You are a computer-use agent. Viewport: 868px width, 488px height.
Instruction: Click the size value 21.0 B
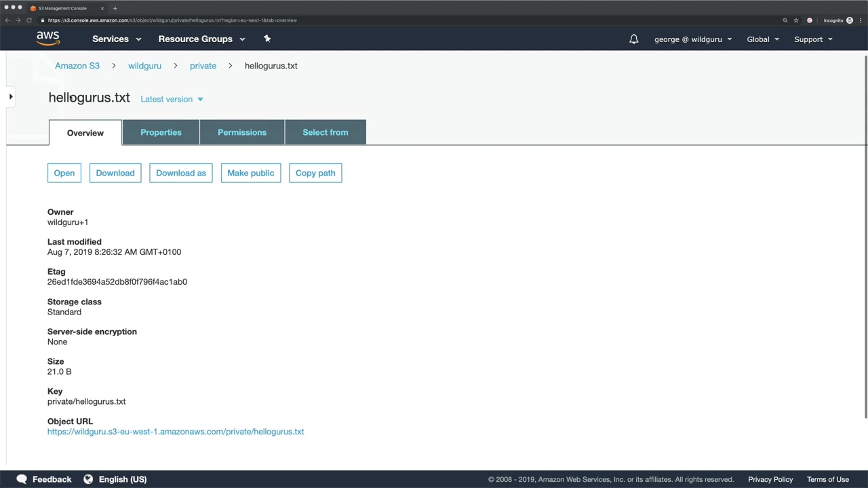(x=60, y=372)
